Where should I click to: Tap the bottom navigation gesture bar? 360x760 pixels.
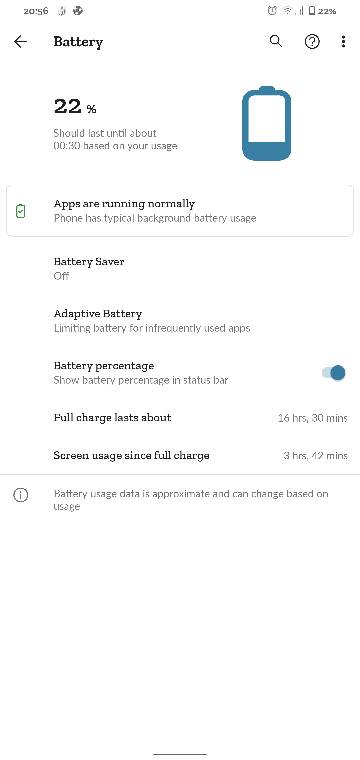point(180,754)
